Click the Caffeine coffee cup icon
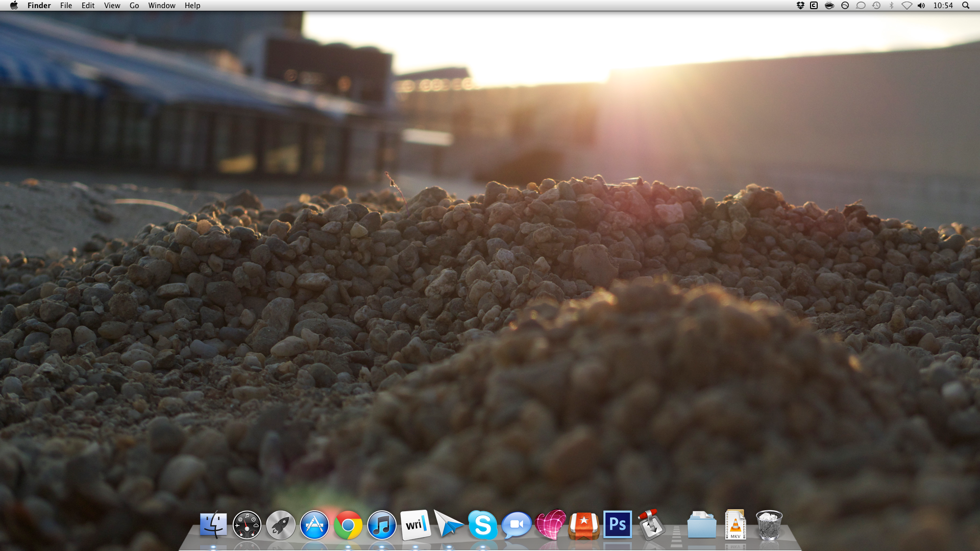The width and height of the screenshot is (980, 551). tap(829, 6)
